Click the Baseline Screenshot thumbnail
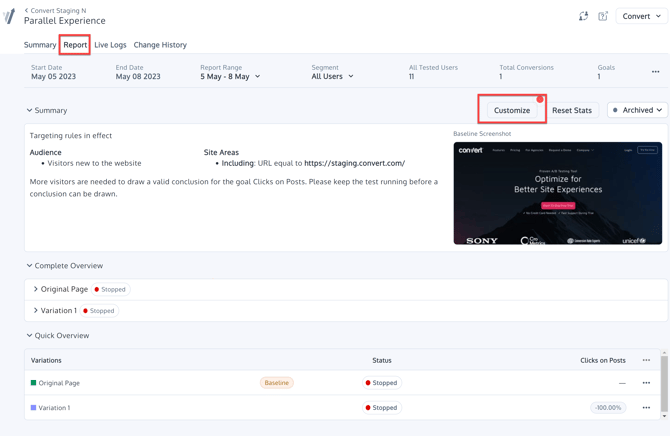 pos(557,193)
